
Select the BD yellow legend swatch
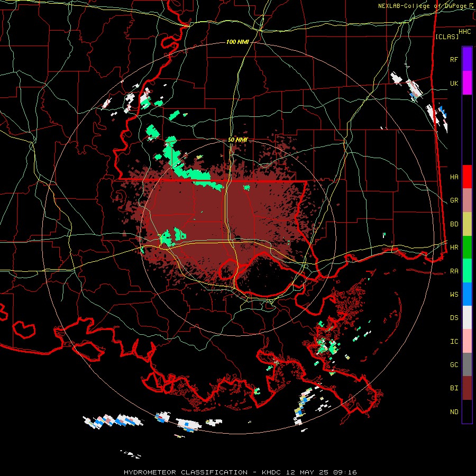467,224
